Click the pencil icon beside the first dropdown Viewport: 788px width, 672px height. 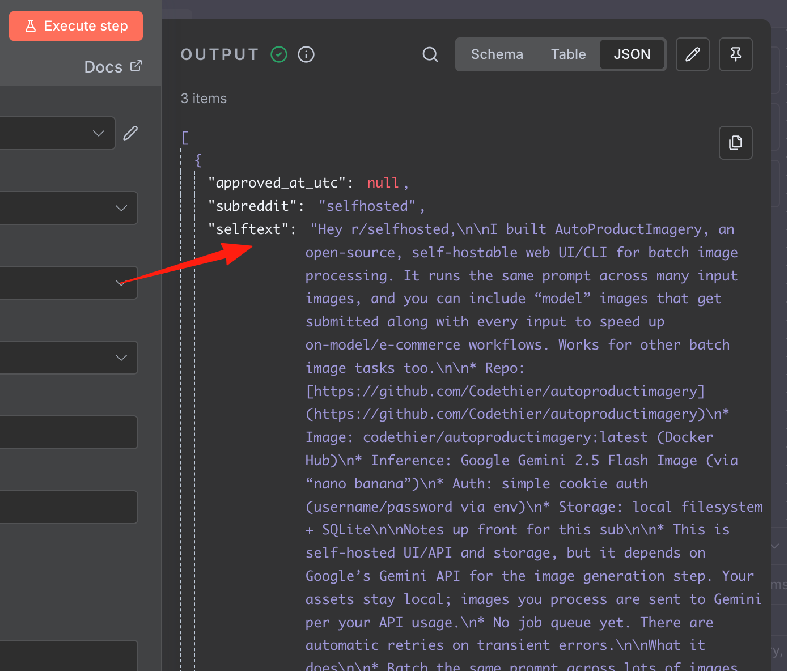pos(130,133)
